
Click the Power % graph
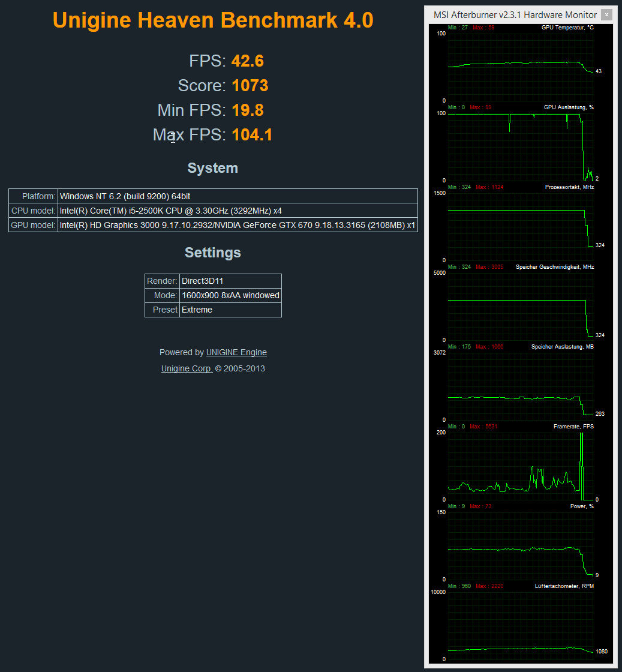click(521, 545)
